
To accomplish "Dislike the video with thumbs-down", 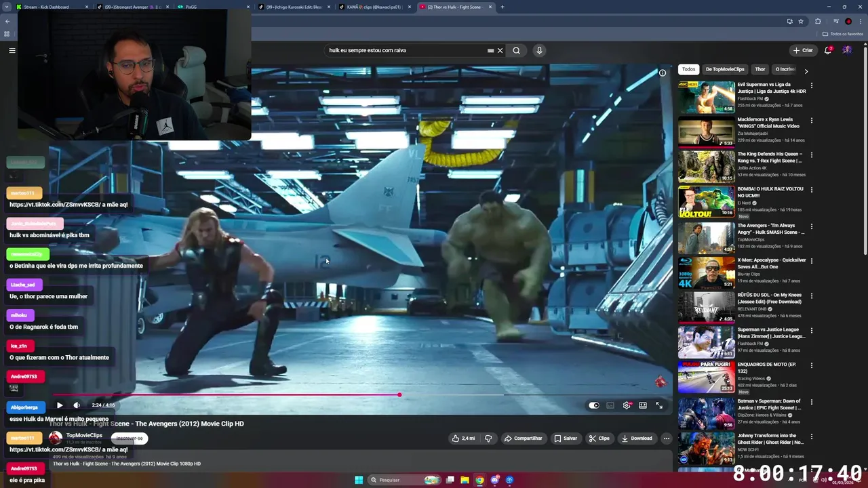I will pyautogui.click(x=488, y=439).
